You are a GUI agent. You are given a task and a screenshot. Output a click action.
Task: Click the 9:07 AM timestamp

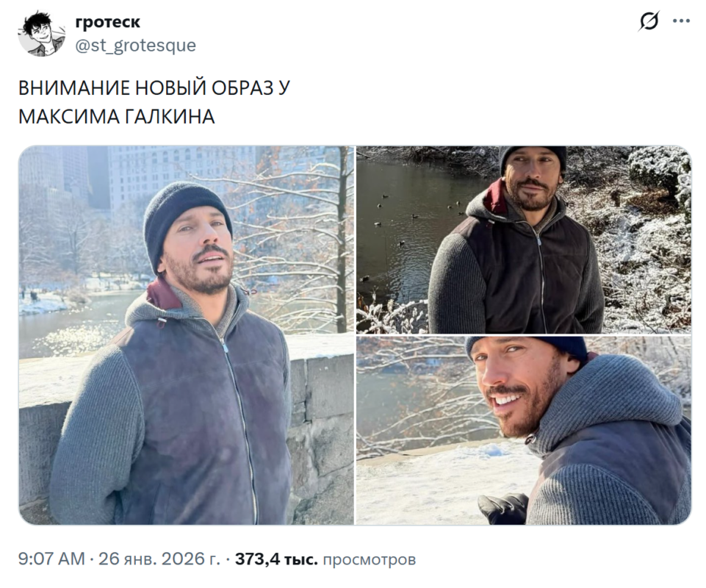point(51,559)
